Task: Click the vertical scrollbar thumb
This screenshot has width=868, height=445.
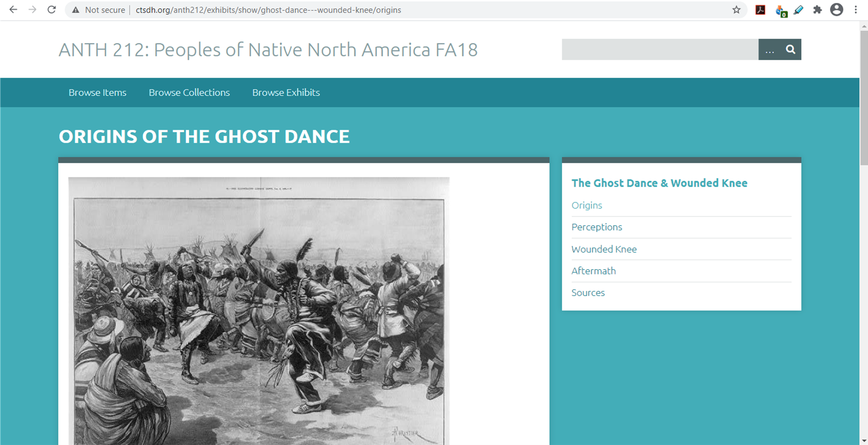Action: tap(864, 98)
